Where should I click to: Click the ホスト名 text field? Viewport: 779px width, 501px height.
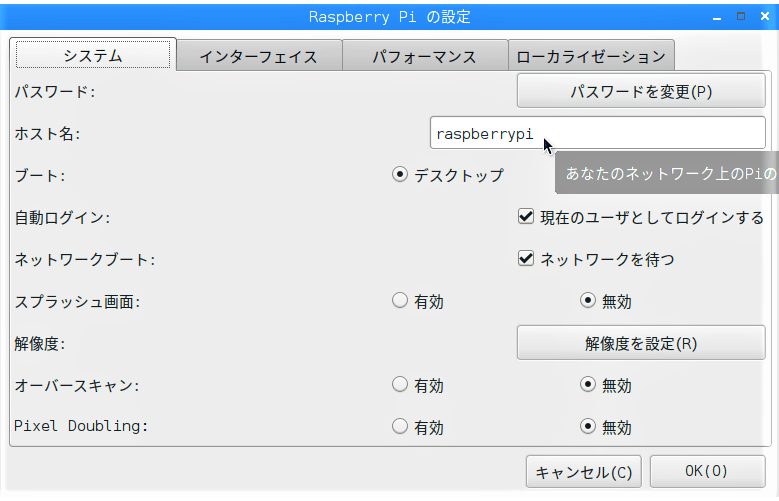[x=598, y=133]
